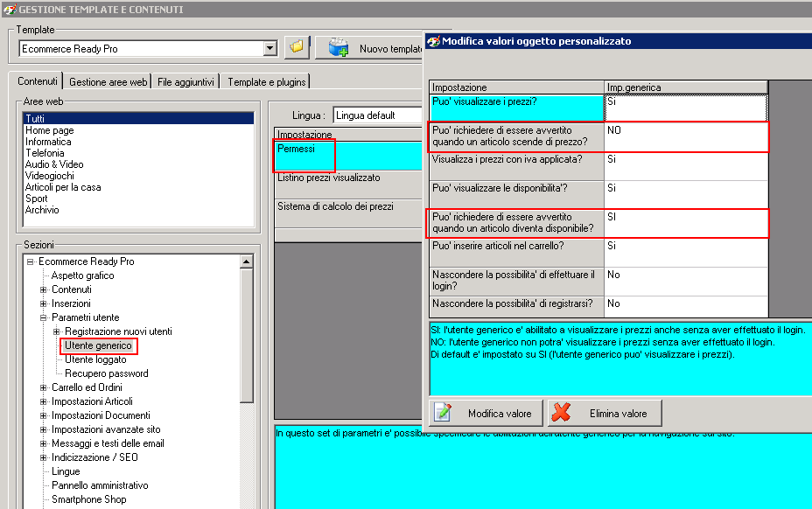Collapse the Parametri utente tree node
Image resolution: width=812 pixels, height=509 pixels.
[44, 317]
